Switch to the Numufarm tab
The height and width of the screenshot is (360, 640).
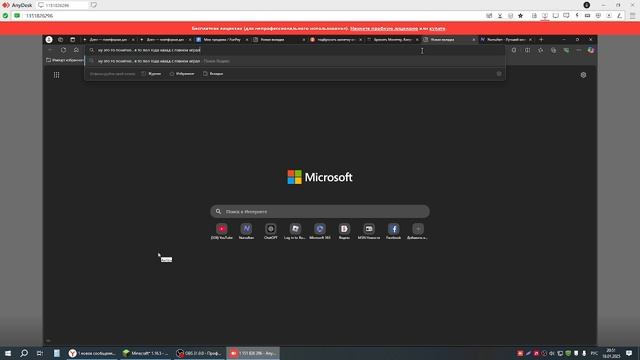coord(506,40)
